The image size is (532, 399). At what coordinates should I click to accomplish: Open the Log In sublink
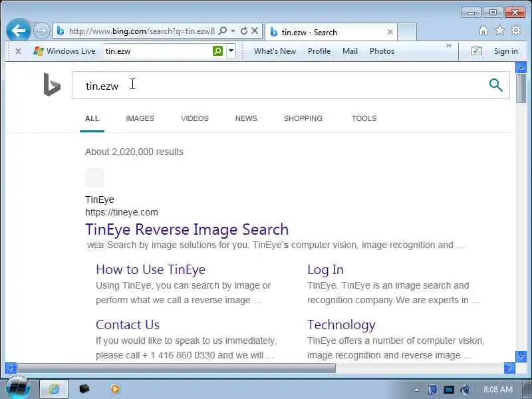[x=325, y=270]
